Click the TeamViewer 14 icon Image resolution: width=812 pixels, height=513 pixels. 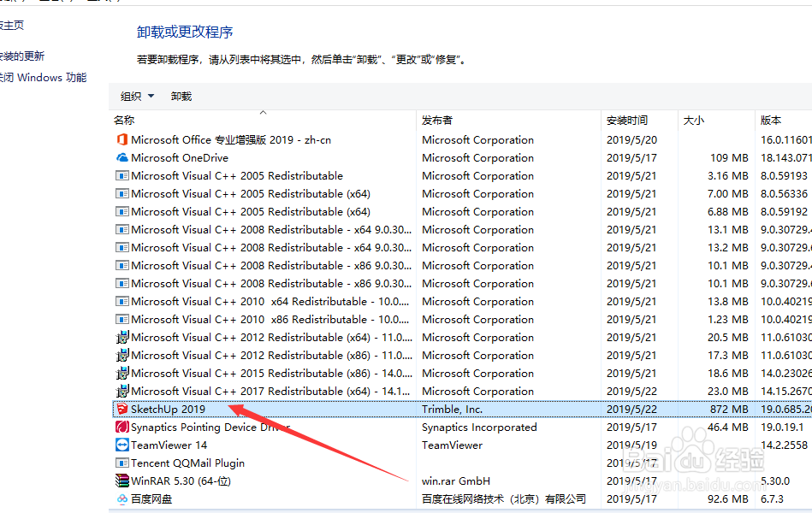point(122,445)
